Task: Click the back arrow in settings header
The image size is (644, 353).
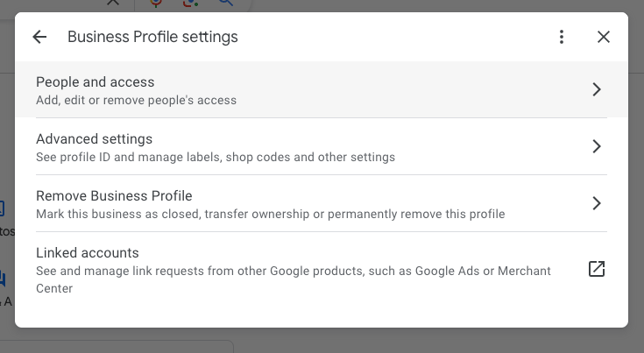Action: coord(39,37)
